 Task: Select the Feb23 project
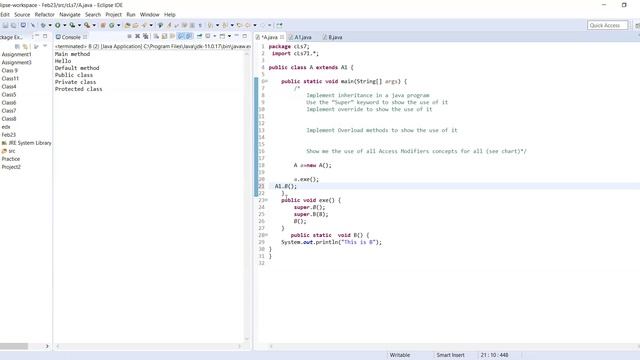pyautogui.click(x=9, y=135)
